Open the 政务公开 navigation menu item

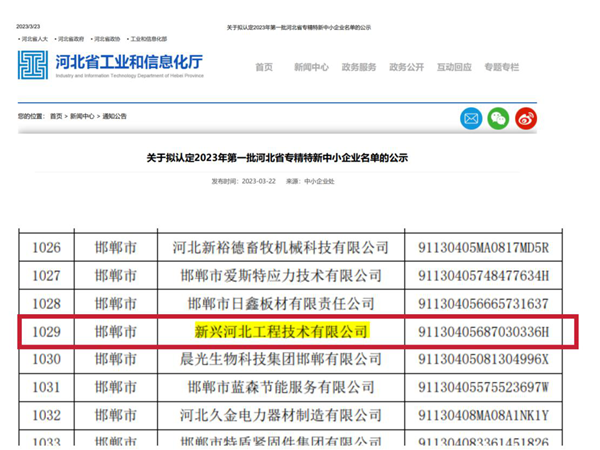(x=406, y=67)
